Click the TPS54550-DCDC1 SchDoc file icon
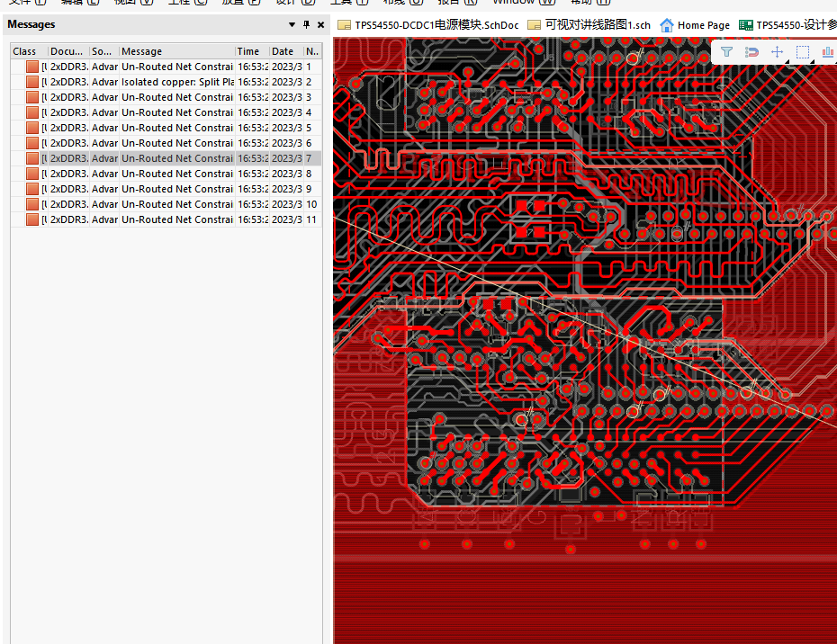Screen dimensions: 837x644 [x=345, y=25]
